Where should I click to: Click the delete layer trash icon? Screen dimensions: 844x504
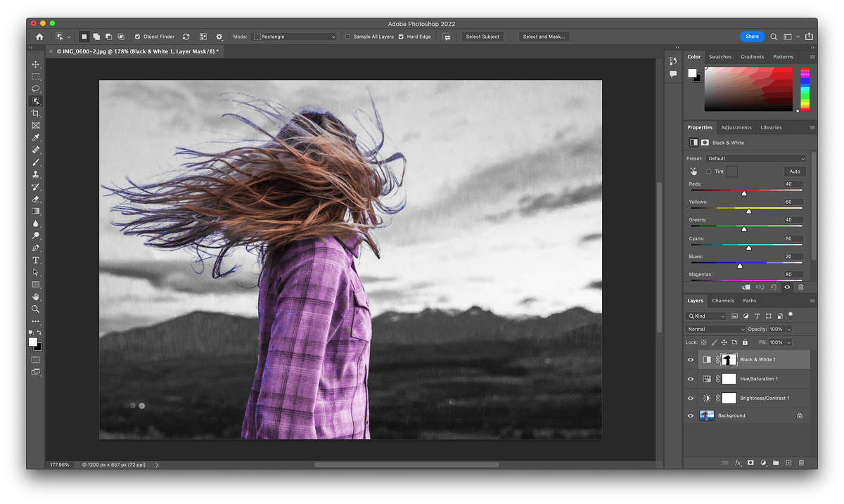tap(801, 463)
